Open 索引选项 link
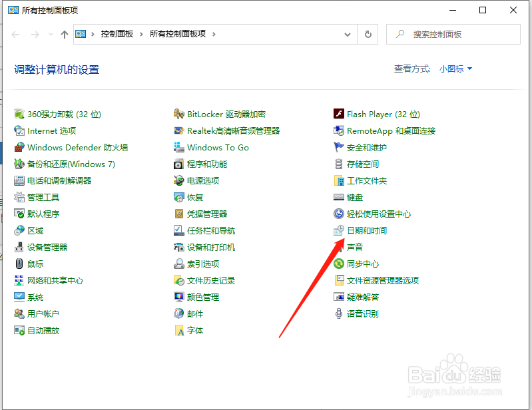The image size is (532, 410). point(203,264)
